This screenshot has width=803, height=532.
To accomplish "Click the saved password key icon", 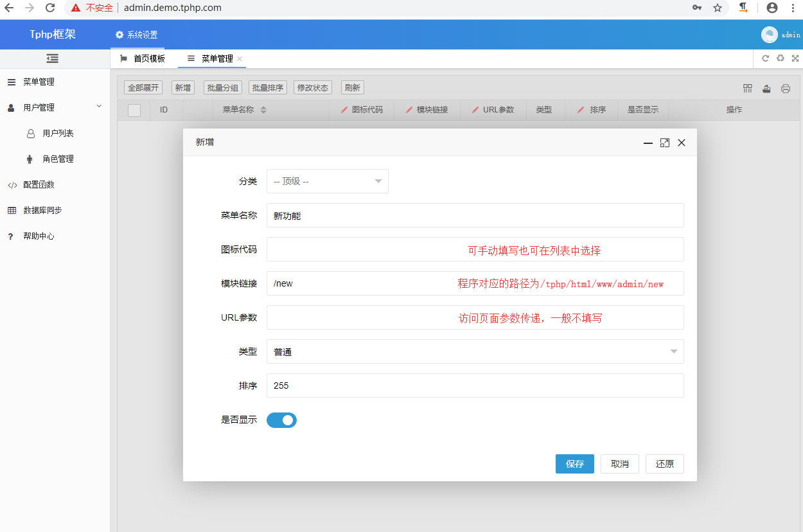I will pos(697,8).
